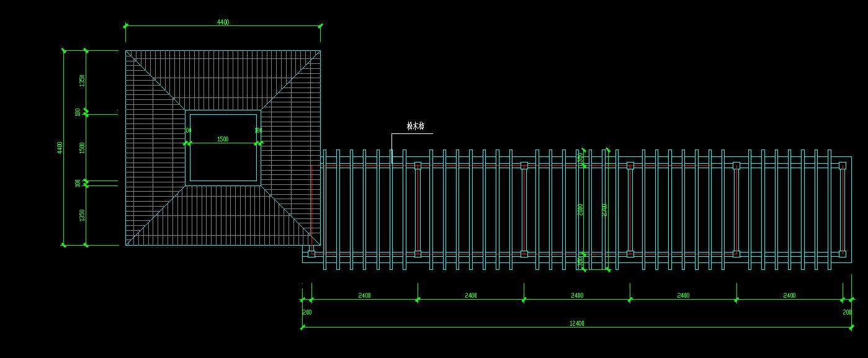
Task: Select the bottom-left pergola column square
Action: (x=311, y=254)
